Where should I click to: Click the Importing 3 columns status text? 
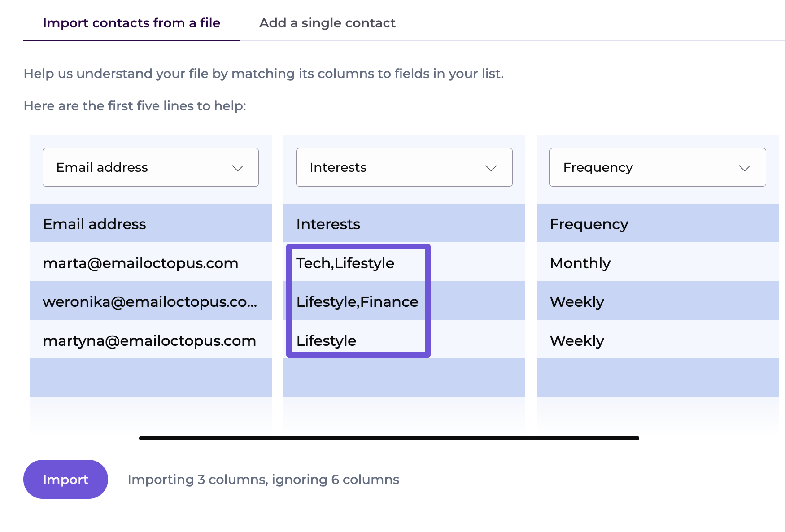tap(263, 480)
